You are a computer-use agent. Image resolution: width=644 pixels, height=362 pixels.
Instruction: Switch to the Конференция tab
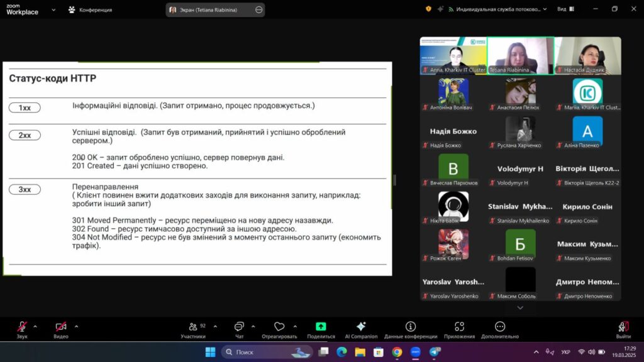point(91,10)
